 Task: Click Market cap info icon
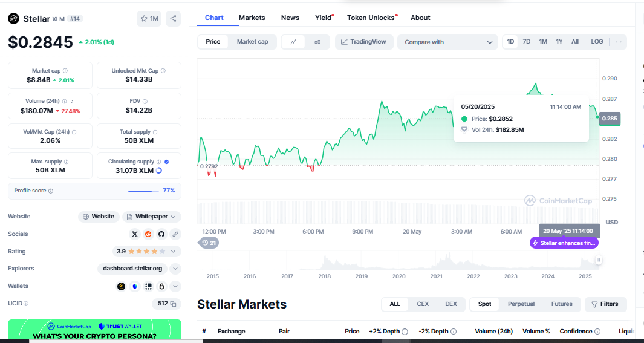pyautogui.click(x=65, y=71)
